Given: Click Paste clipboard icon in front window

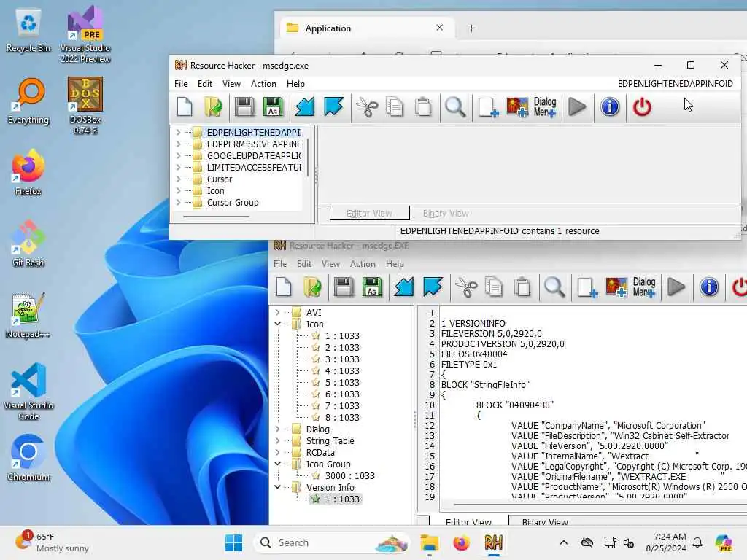Looking at the screenshot, I should coord(423,106).
